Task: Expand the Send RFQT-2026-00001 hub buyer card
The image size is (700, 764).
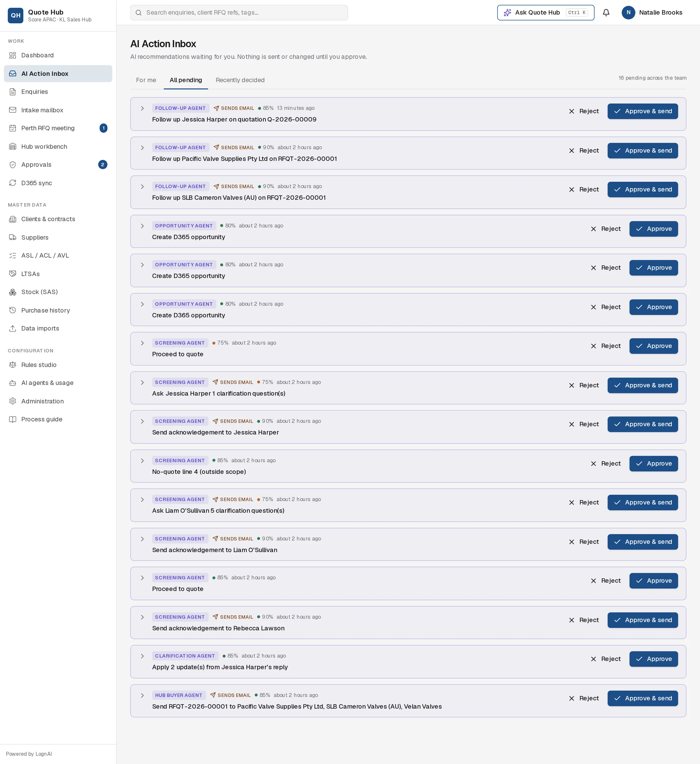Action: (x=142, y=696)
